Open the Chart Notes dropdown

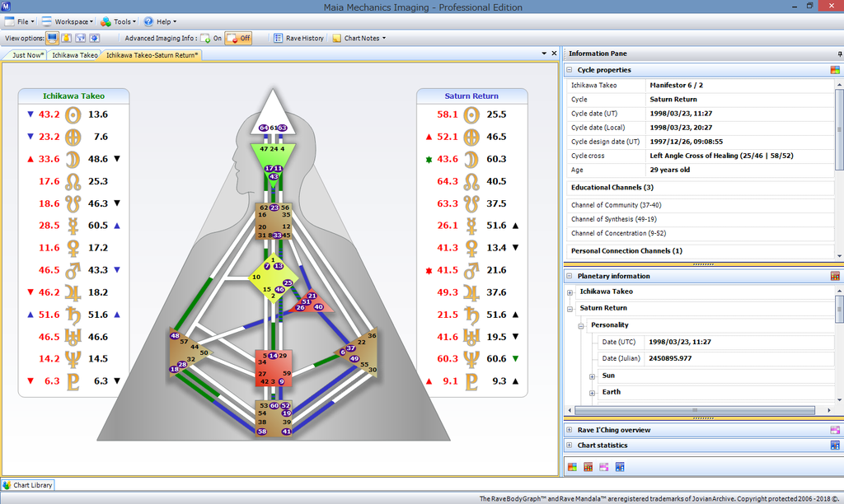(x=359, y=38)
